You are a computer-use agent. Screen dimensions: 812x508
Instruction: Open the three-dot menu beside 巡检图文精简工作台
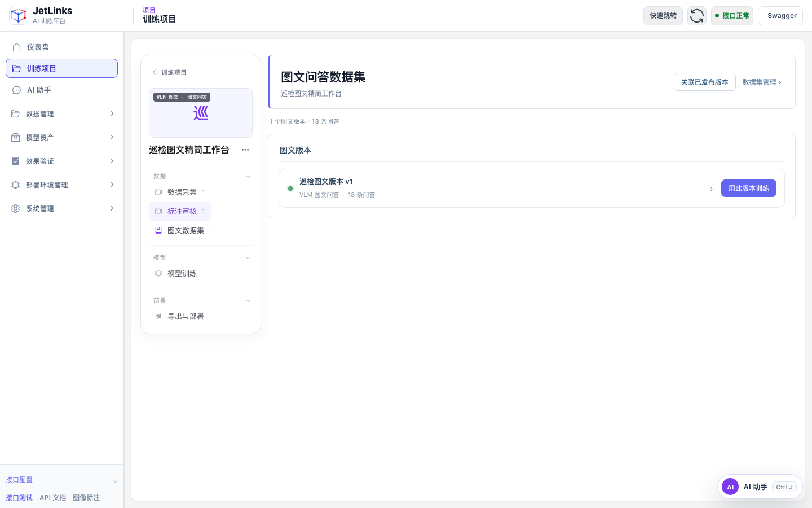(245, 150)
